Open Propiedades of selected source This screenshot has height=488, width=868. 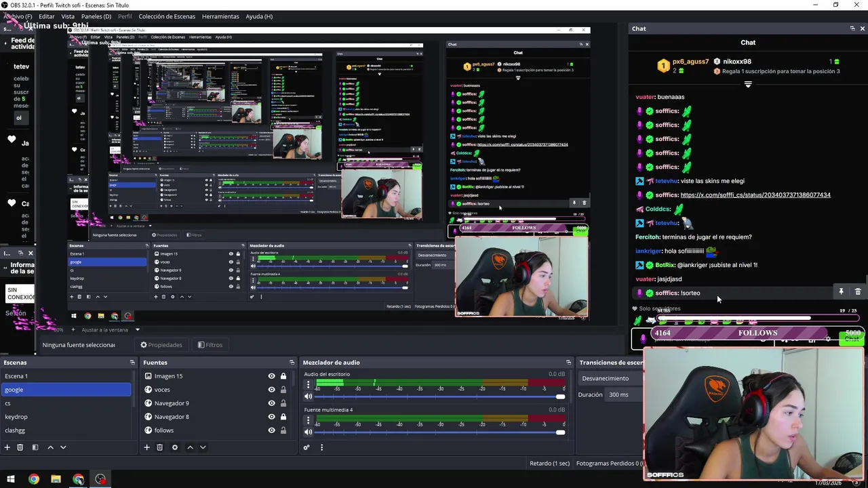tap(161, 345)
